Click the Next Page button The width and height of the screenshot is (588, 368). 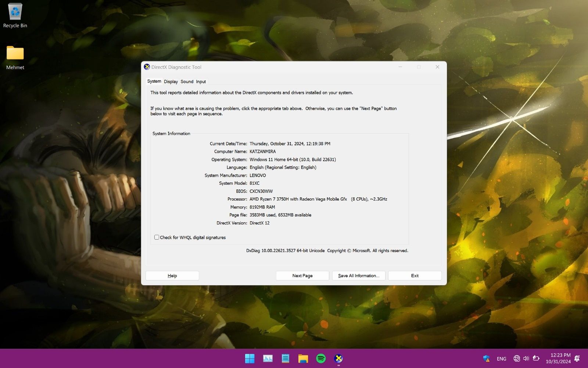click(302, 276)
